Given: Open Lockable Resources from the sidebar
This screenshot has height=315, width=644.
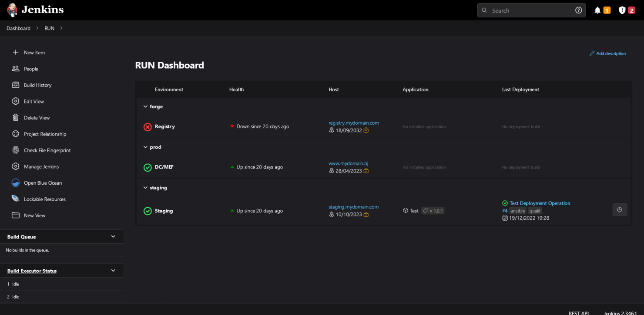Looking at the screenshot, I should [16, 199].
